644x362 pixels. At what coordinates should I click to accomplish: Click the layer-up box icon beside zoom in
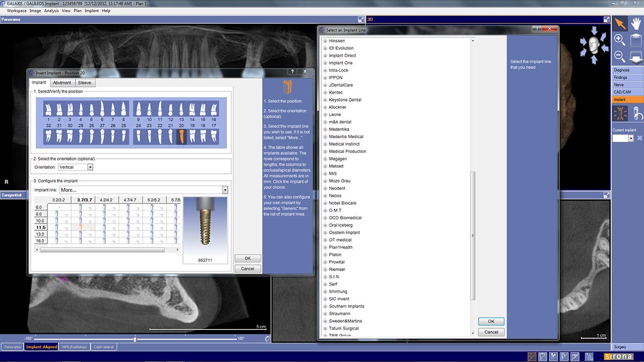point(636,40)
